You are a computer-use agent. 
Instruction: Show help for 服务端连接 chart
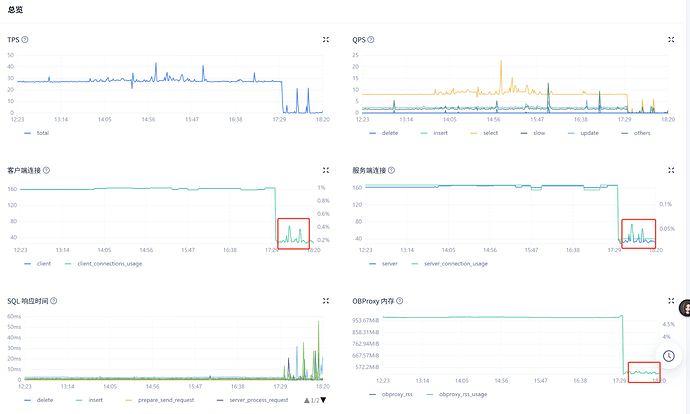coord(391,170)
